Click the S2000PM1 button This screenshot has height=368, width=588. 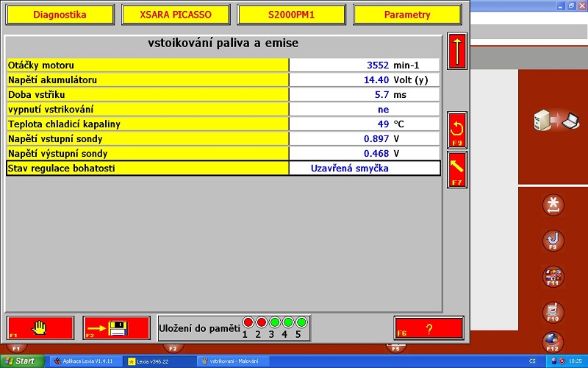291,15
